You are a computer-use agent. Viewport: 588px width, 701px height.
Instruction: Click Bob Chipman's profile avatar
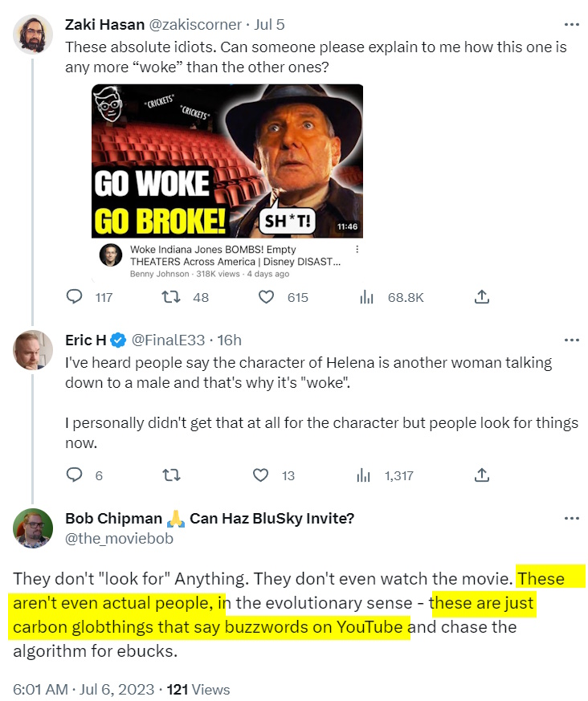34,527
